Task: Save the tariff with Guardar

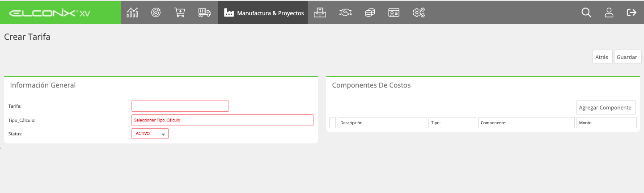Action: [x=627, y=57]
